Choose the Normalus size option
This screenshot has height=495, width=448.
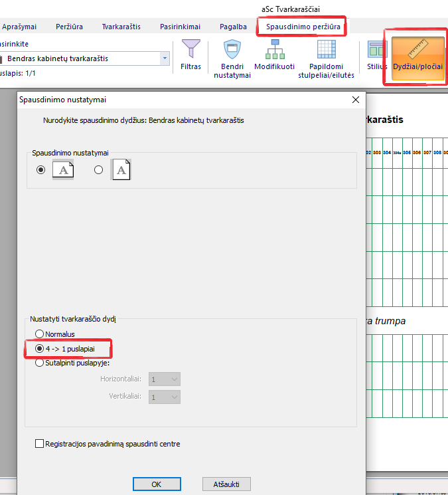[x=40, y=334]
